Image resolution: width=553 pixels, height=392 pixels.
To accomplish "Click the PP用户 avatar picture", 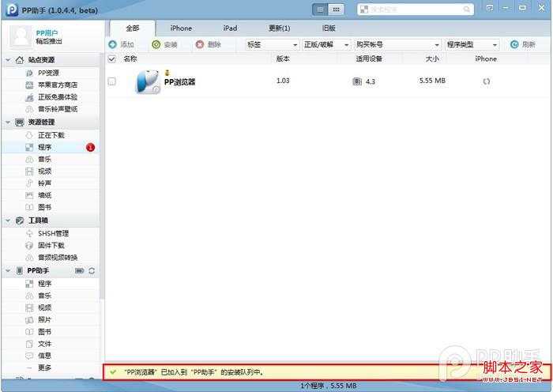I will point(21,36).
